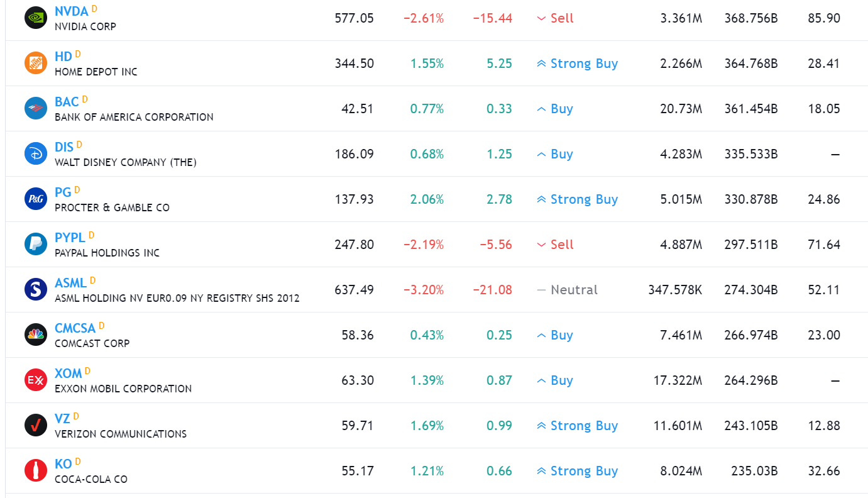Click the 17.322M volume value
Image resolution: width=868 pixels, height=498 pixels.
pyautogui.click(x=678, y=380)
